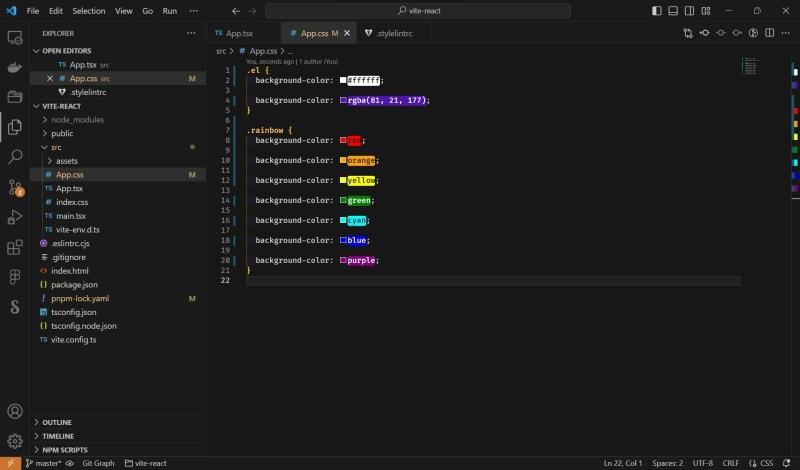Open the stylized S extension icon
The height and width of the screenshot is (470, 800).
(15, 307)
